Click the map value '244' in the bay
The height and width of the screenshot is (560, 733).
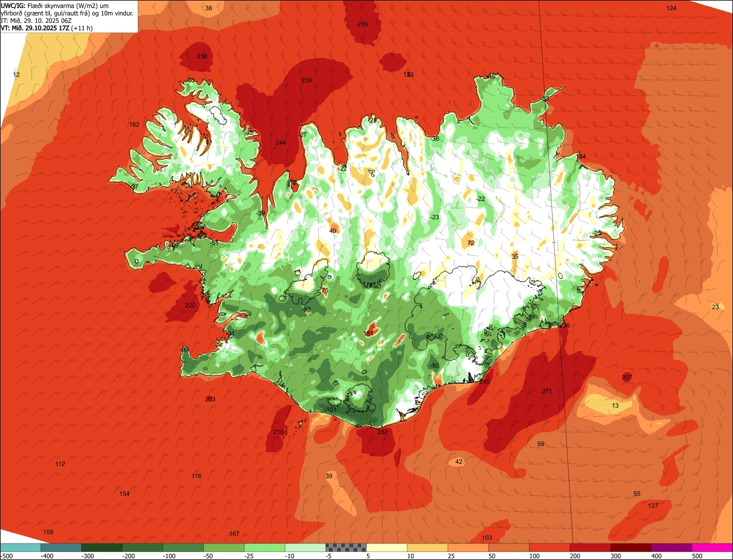281,143
